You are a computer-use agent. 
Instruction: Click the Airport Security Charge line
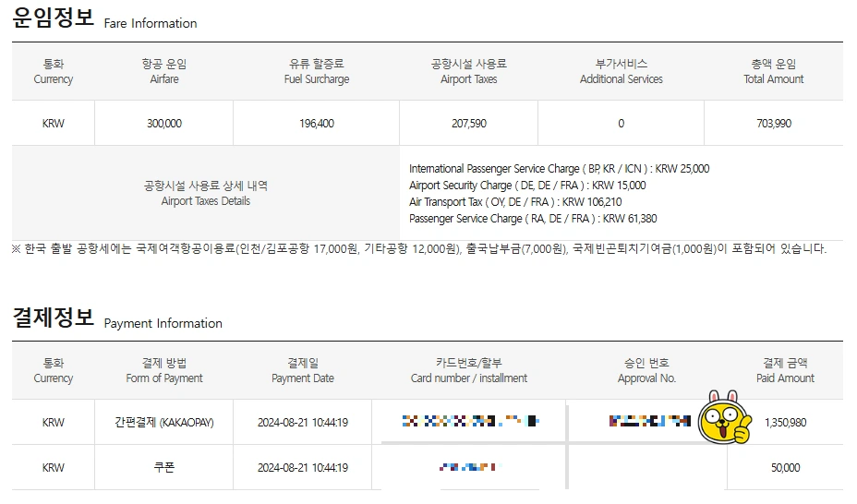click(x=527, y=186)
